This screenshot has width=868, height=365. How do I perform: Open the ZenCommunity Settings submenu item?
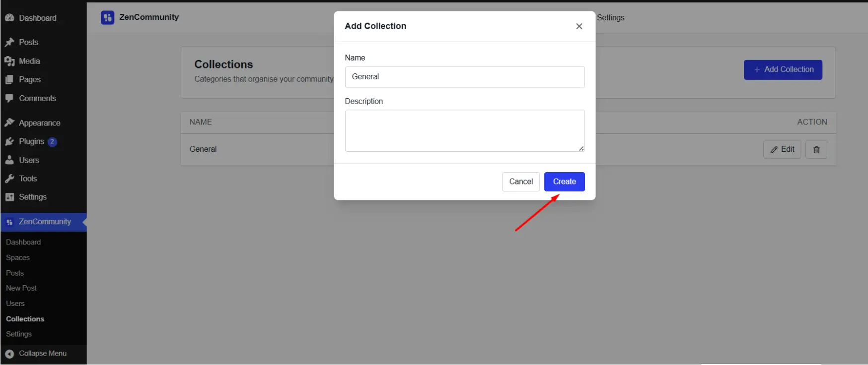(19, 334)
